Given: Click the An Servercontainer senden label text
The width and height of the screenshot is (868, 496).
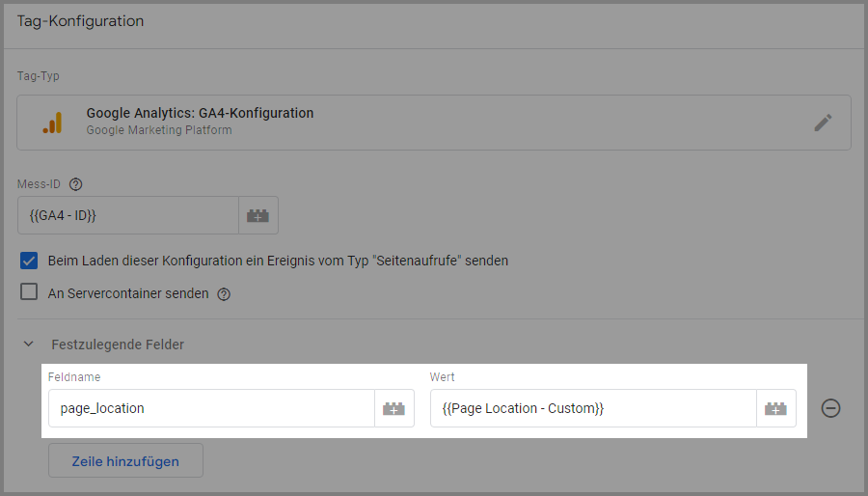Looking at the screenshot, I should [x=128, y=293].
